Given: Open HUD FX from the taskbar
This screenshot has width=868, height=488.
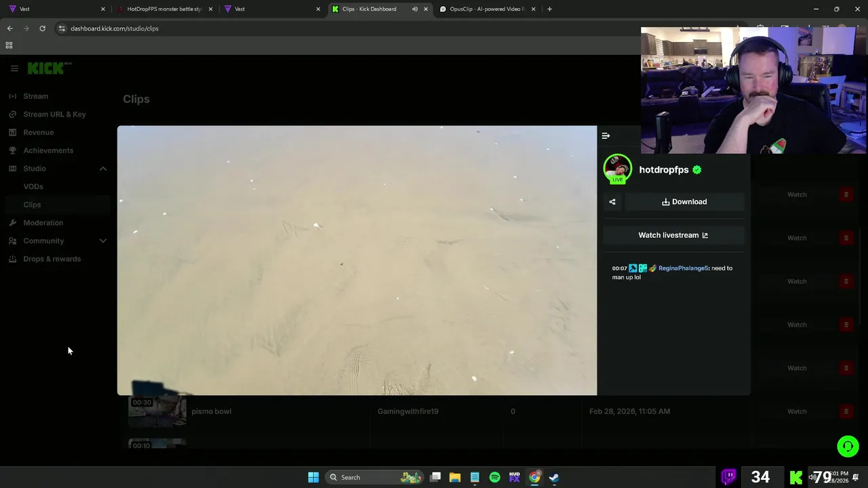Looking at the screenshot, I should click(515, 477).
